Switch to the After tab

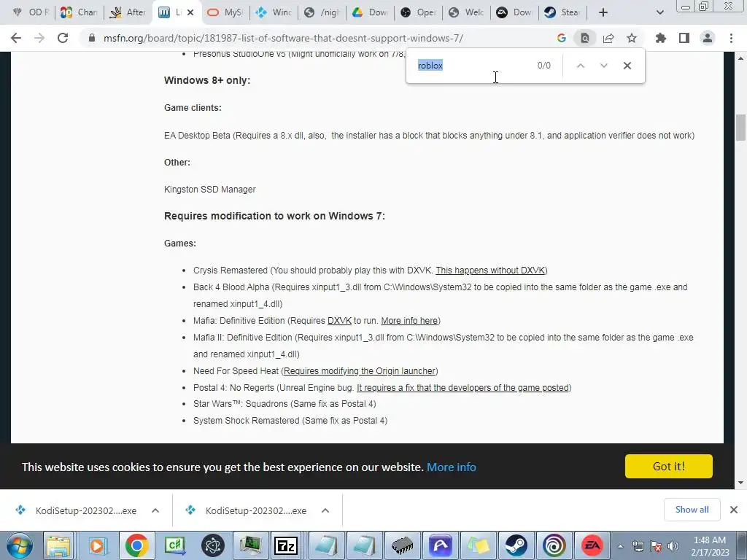pos(128,12)
